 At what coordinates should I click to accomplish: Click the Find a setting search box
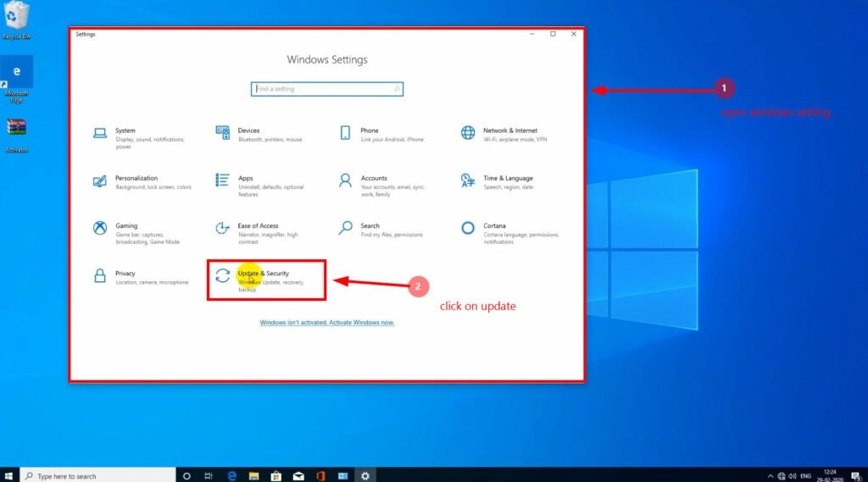(326, 89)
